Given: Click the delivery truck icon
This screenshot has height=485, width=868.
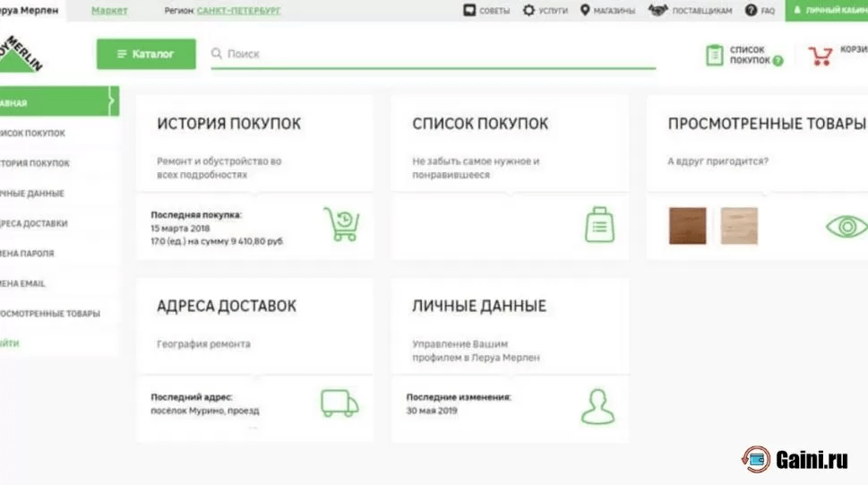Looking at the screenshot, I should pos(339,403).
